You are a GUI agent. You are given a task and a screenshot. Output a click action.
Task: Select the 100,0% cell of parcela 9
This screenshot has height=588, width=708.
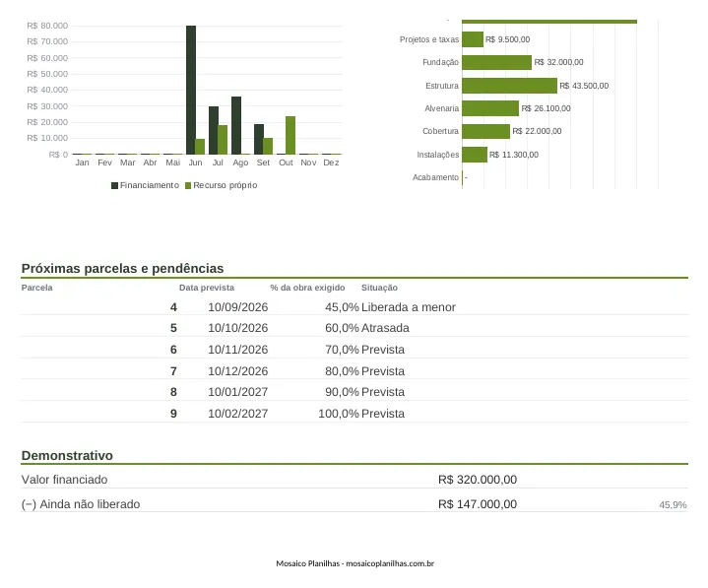338,414
